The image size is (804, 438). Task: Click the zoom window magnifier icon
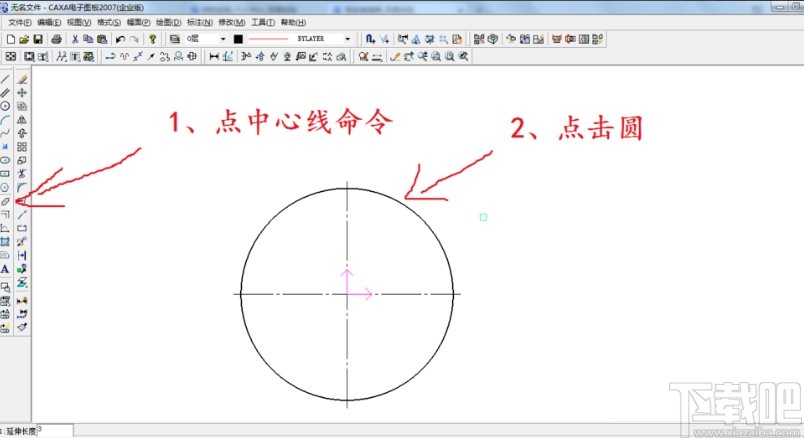436,56
